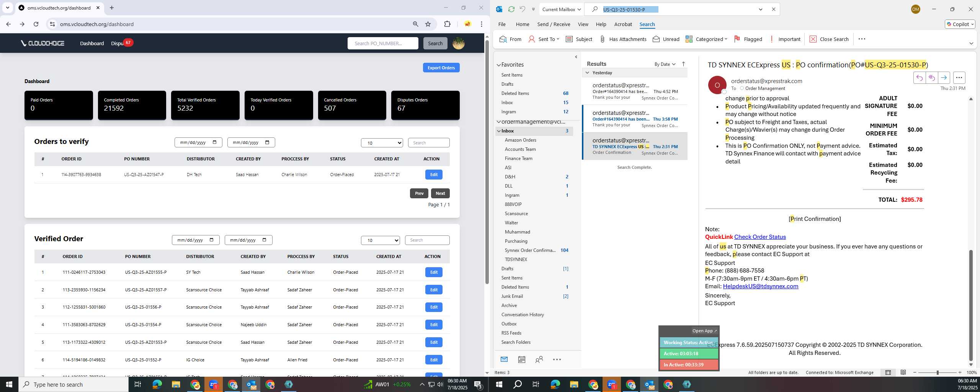
Task: Click HelpdeskUS@tdsynnex.com email link
Action: pyautogui.click(x=760, y=286)
